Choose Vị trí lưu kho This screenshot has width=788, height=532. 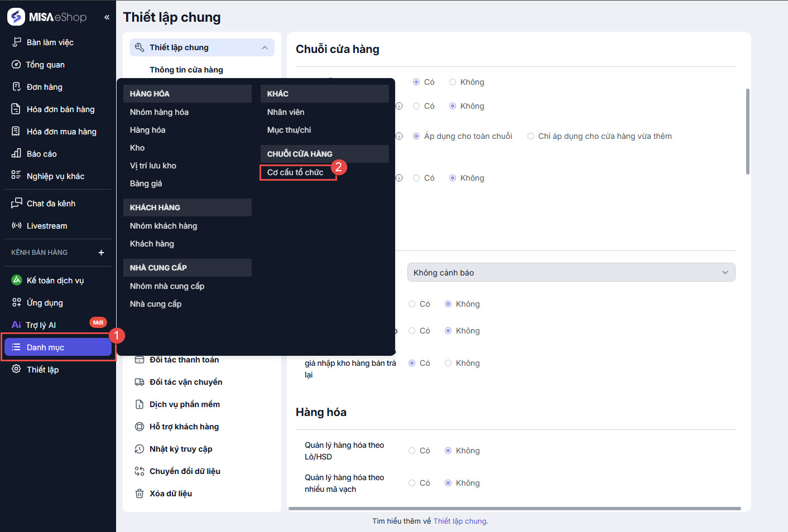(153, 166)
